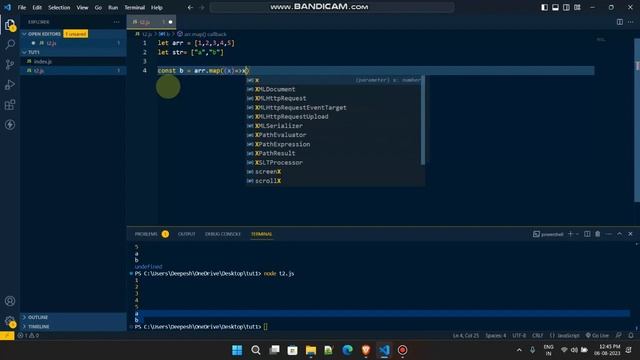Switch to the Debug Console tab

223,234
